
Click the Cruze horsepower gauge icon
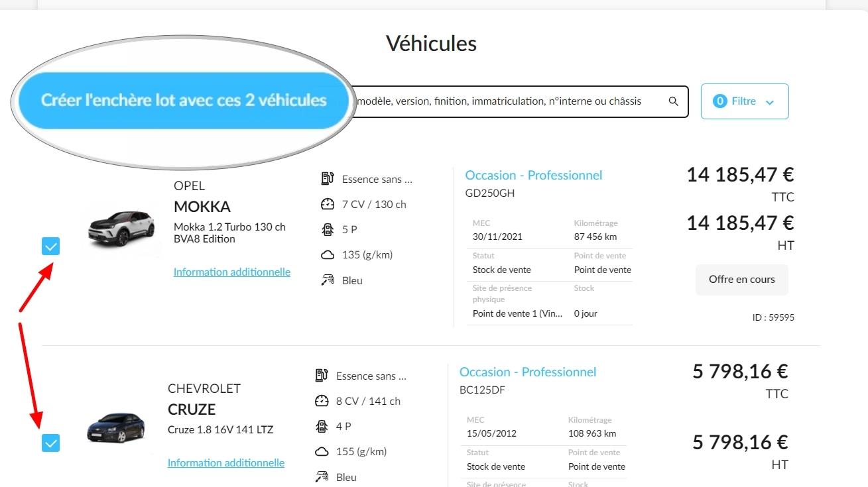tap(321, 401)
